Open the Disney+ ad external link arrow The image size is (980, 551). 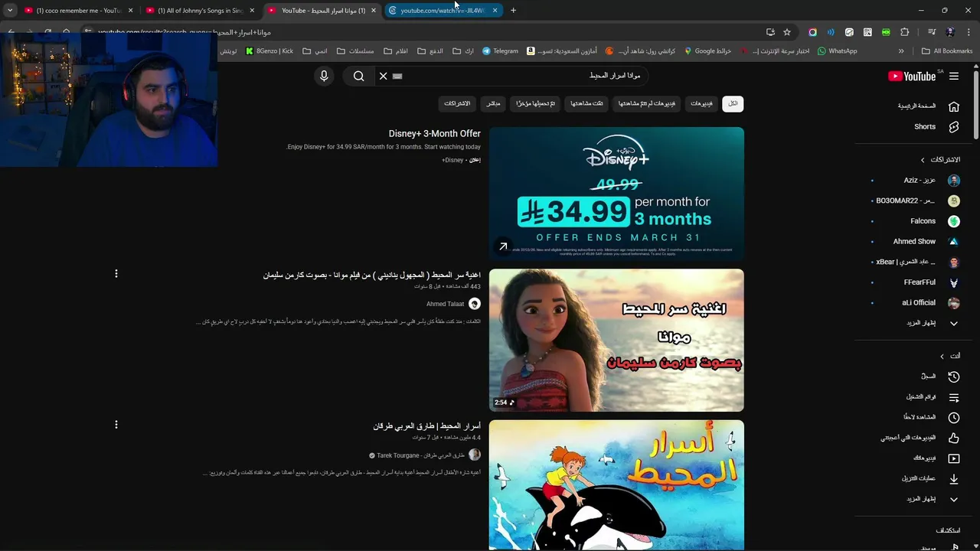pyautogui.click(x=503, y=246)
